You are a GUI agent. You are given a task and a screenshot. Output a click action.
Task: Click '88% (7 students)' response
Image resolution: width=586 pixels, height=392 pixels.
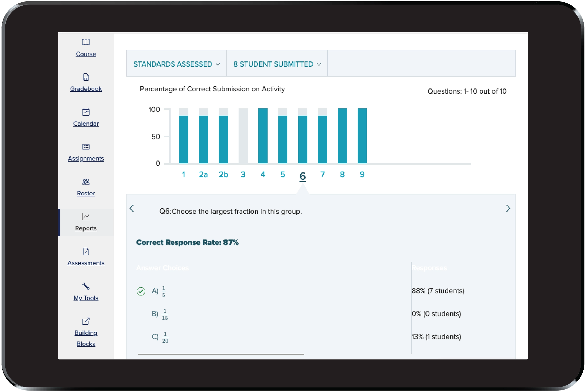click(x=438, y=291)
